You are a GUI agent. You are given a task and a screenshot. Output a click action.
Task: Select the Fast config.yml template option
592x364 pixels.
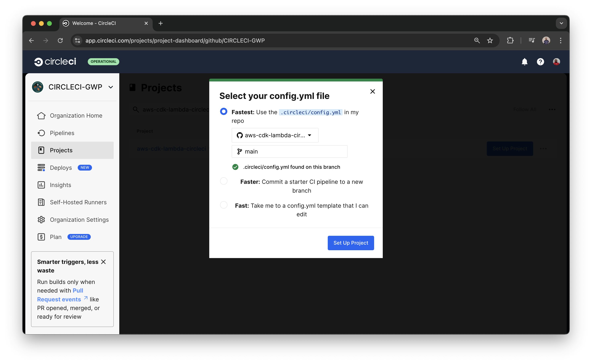click(x=224, y=205)
